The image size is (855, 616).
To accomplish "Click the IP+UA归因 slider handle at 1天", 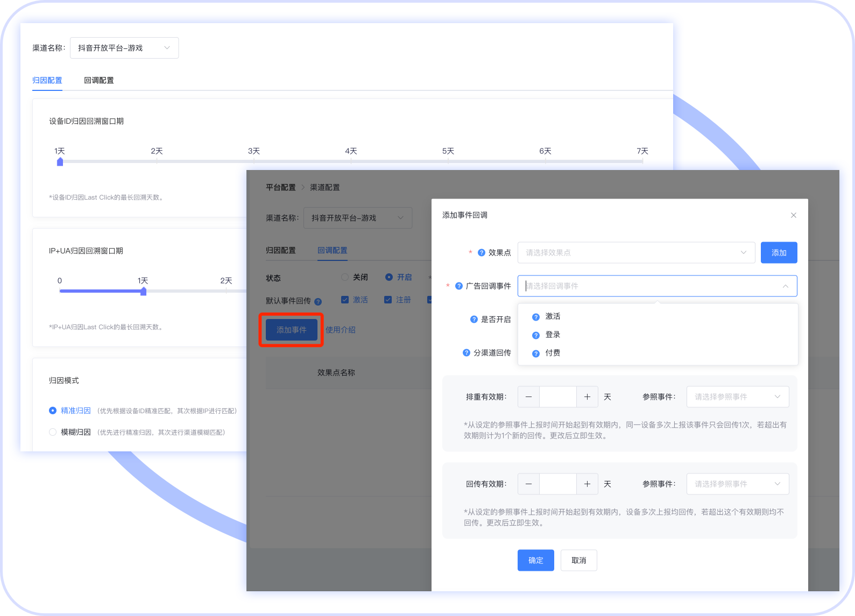I will [143, 292].
